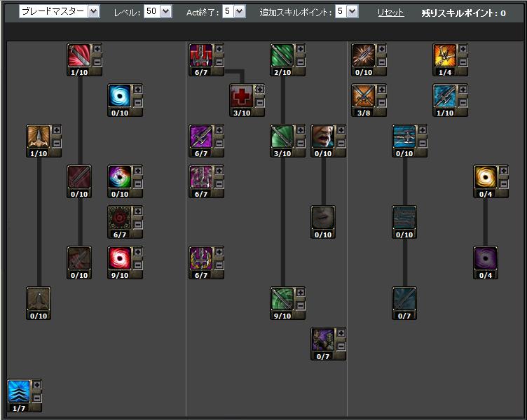Screen dimensions: 527x420
Task: Select the dark purple vortex skill at 0/4
Action: (486, 258)
